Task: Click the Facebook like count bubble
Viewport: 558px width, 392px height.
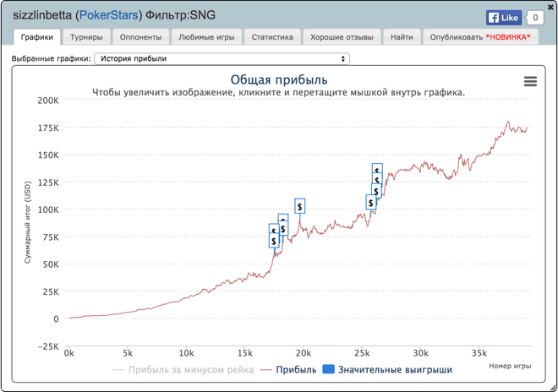Action: [x=535, y=18]
